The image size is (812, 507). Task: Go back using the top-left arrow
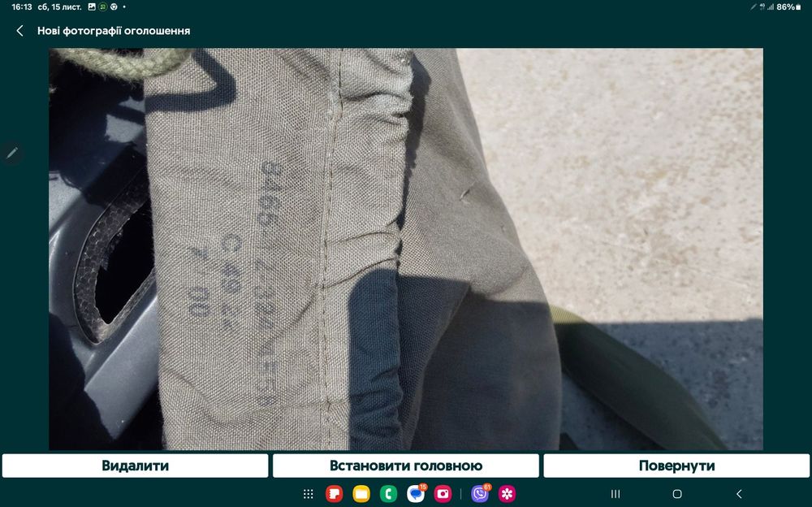19,31
